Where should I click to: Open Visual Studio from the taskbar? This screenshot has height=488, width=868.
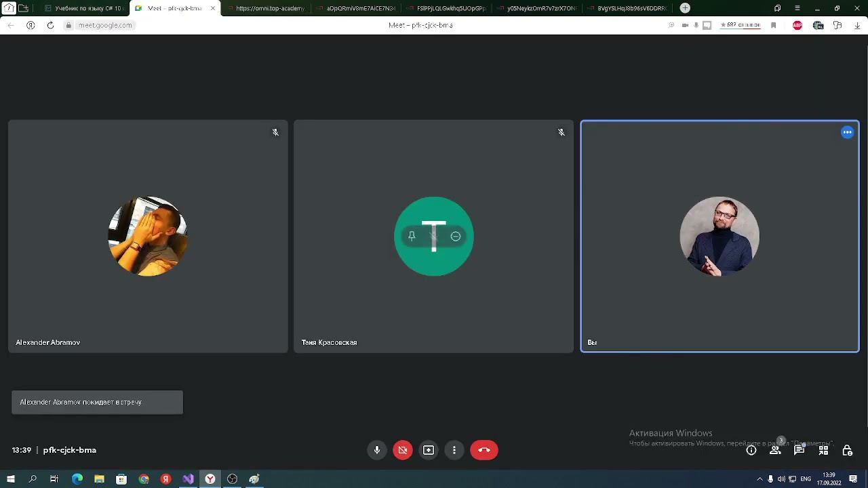click(x=188, y=479)
